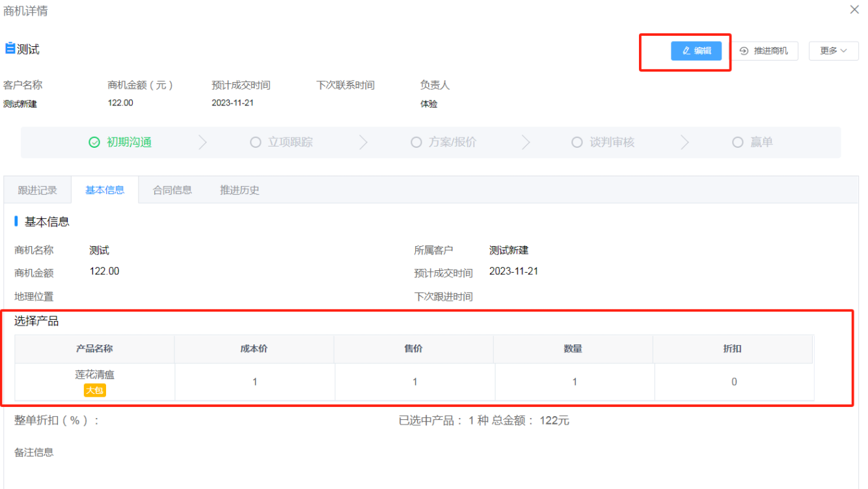Image resolution: width=868 pixels, height=489 pixels.
Task: Click the green checkmark on 初期沟通 stage
Action: coord(95,142)
